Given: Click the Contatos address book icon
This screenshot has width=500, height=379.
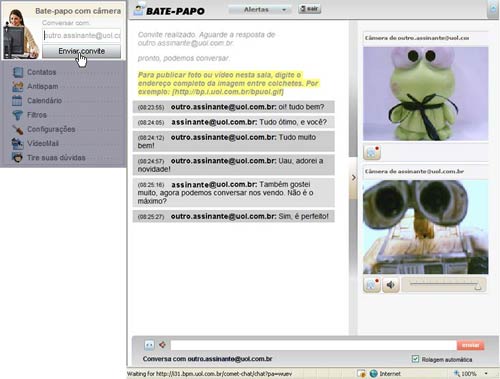Looking at the screenshot, I should (x=18, y=72).
